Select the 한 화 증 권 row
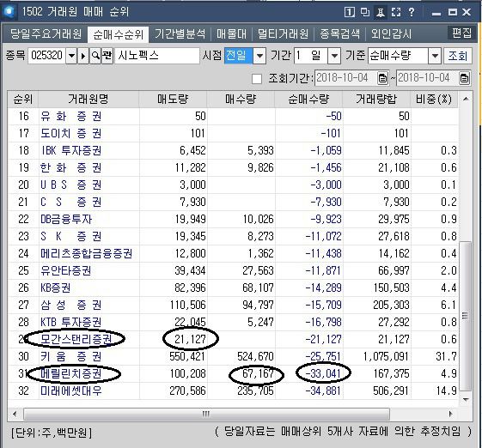The height and width of the screenshot is (448, 482). pyautogui.click(x=233, y=168)
